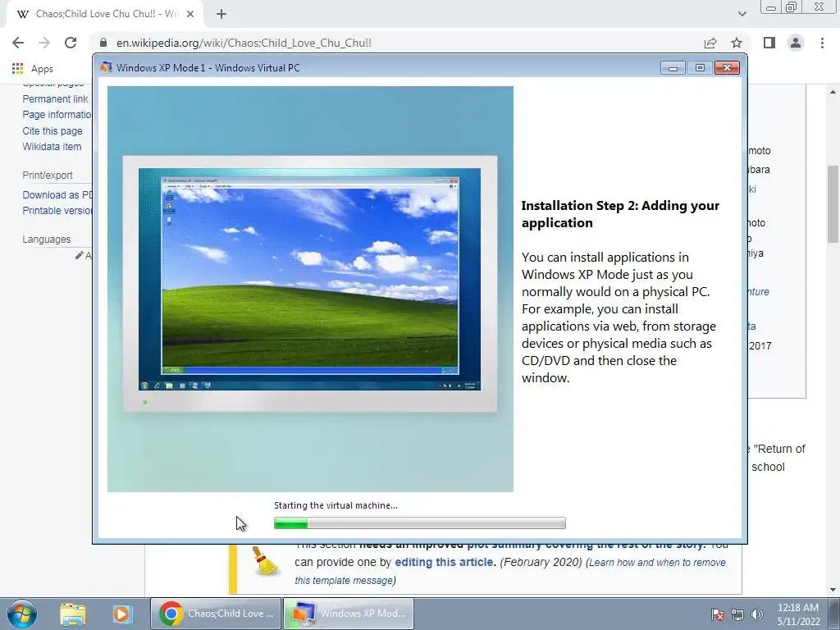The width and height of the screenshot is (840, 630).
Task: Click Show desktop strip at taskbar end
Action: (x=833, y=614)
